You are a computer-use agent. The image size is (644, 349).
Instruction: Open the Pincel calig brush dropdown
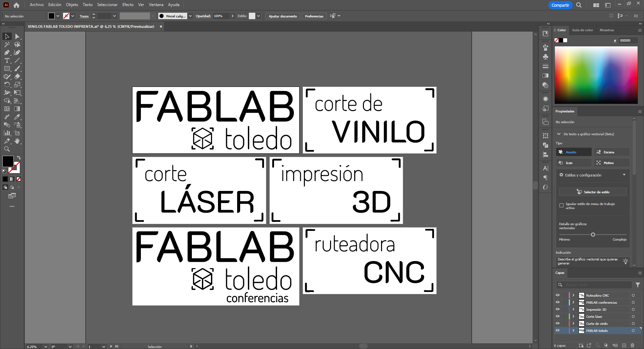pos(191,16)
